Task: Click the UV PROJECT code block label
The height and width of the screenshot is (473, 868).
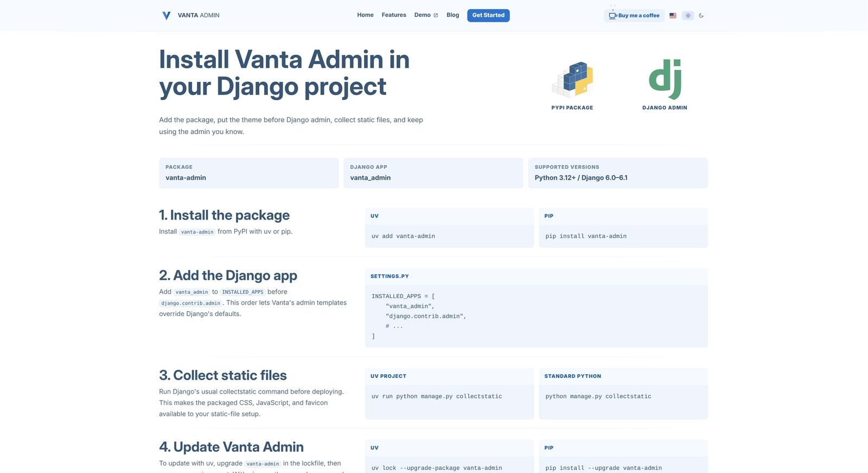Action: tap(388, 376)
